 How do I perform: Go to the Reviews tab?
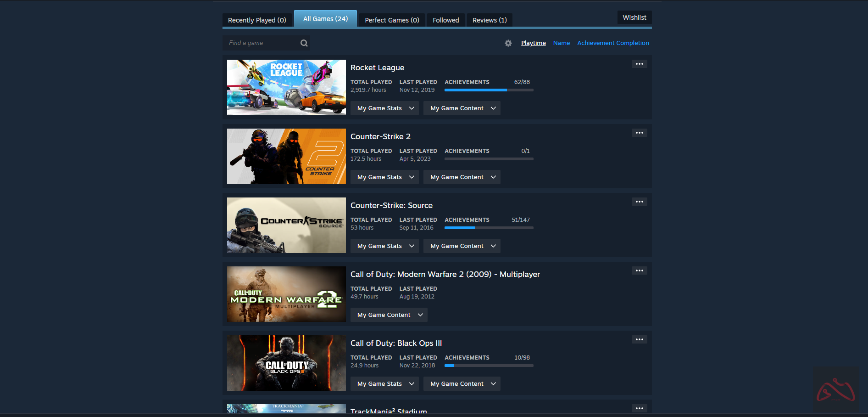point(490,20)
